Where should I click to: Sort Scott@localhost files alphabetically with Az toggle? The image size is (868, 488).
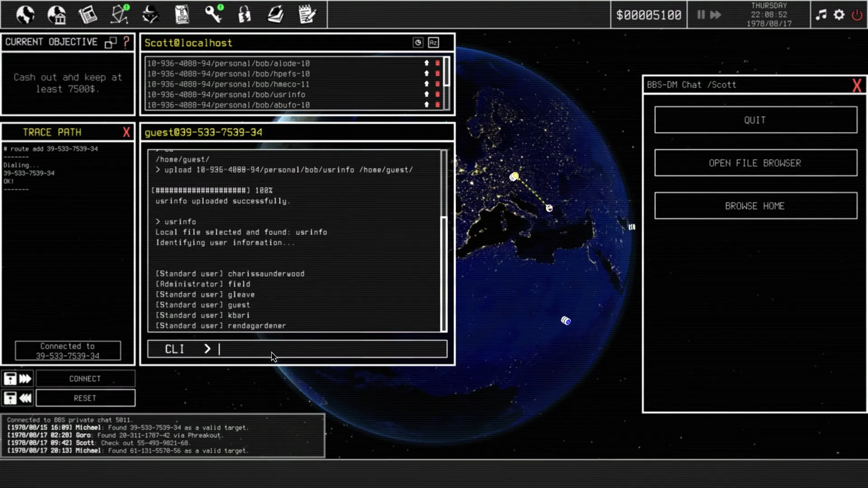coord(434,42)
